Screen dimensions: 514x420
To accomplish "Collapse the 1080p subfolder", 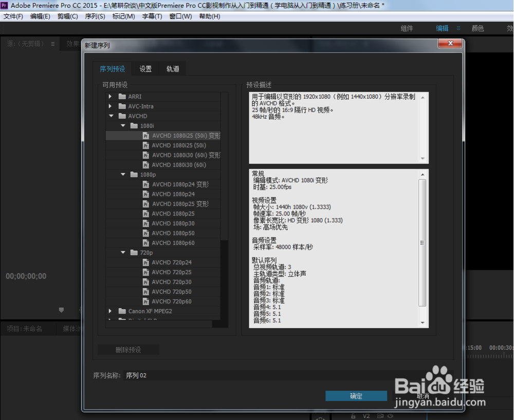I will pos(123,174).
